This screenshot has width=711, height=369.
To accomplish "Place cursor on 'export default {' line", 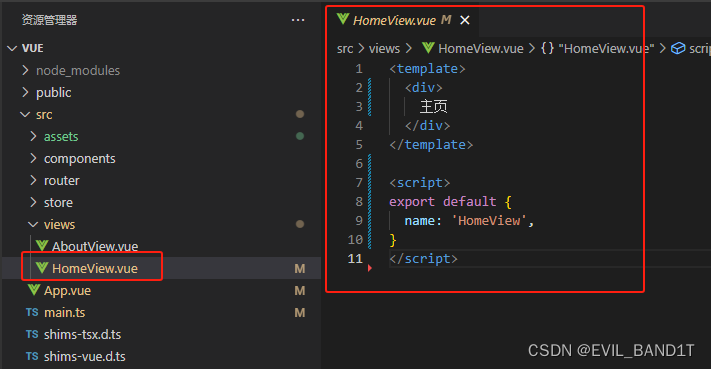I will click(450, 202).
